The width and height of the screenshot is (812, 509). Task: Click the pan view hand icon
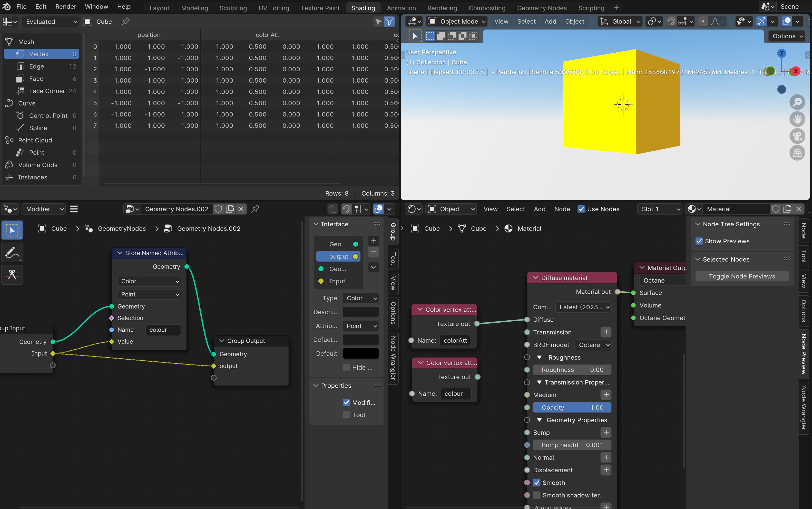[x=797, y=119]
